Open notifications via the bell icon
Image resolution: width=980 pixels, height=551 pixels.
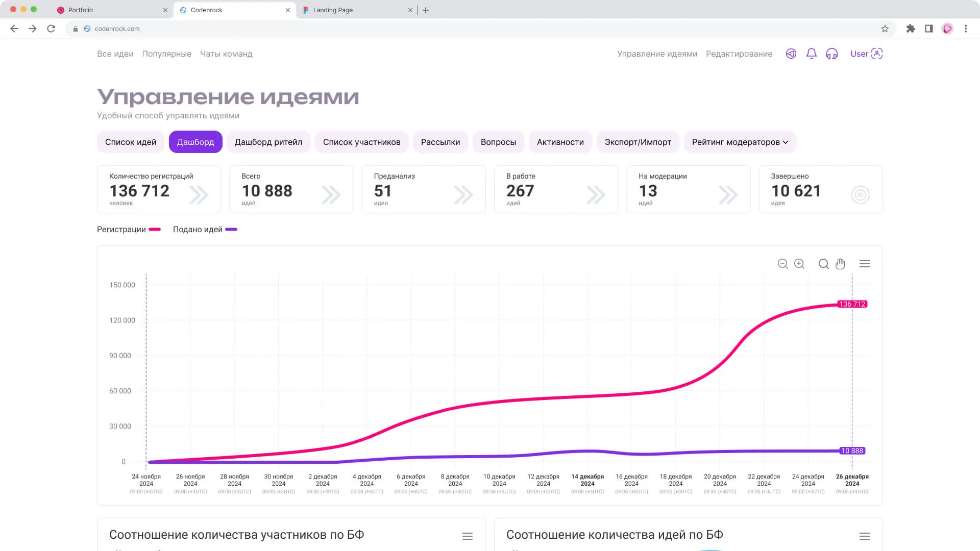[x=812, y=54]
